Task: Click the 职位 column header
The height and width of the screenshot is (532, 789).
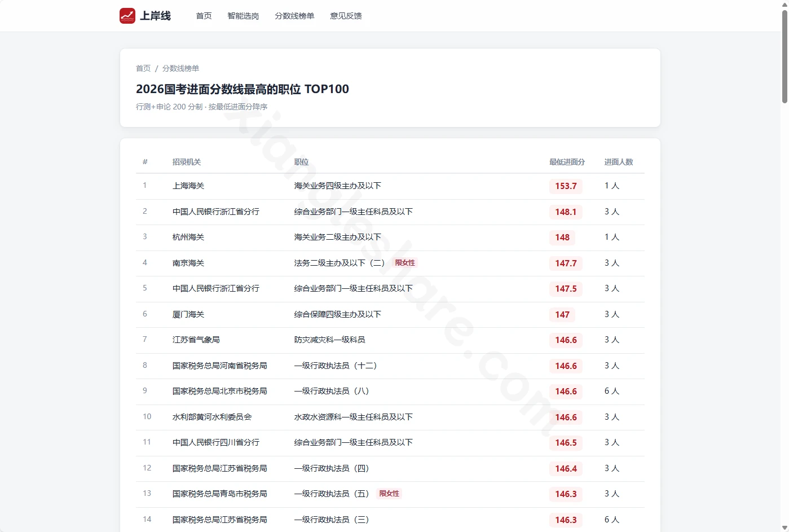Action: coord(301,162)
